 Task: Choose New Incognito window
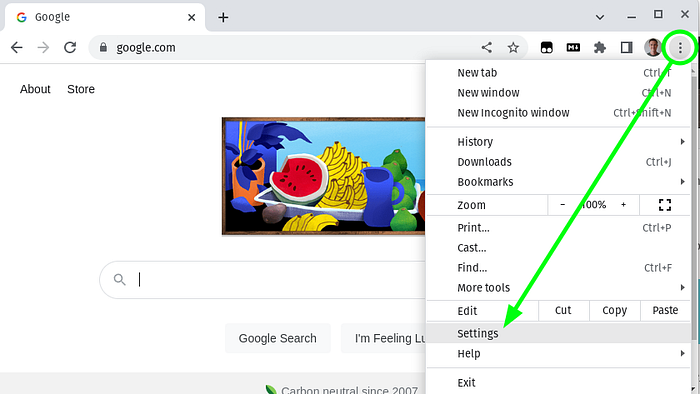click(558, 112)
